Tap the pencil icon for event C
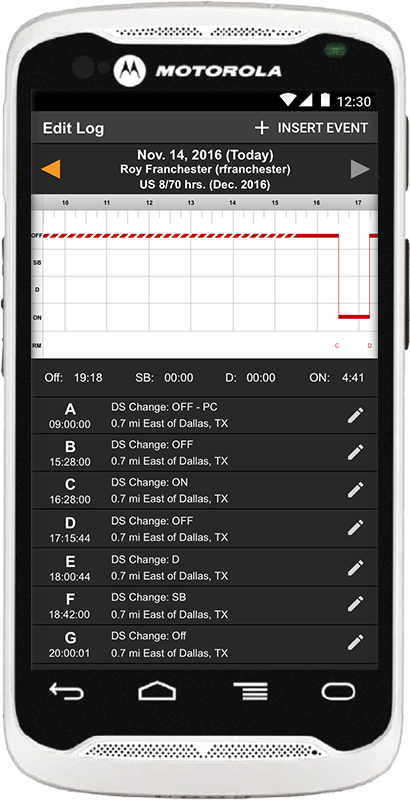Image resolution: width=410 pixels, height=800 pixels. click(355, 490)
